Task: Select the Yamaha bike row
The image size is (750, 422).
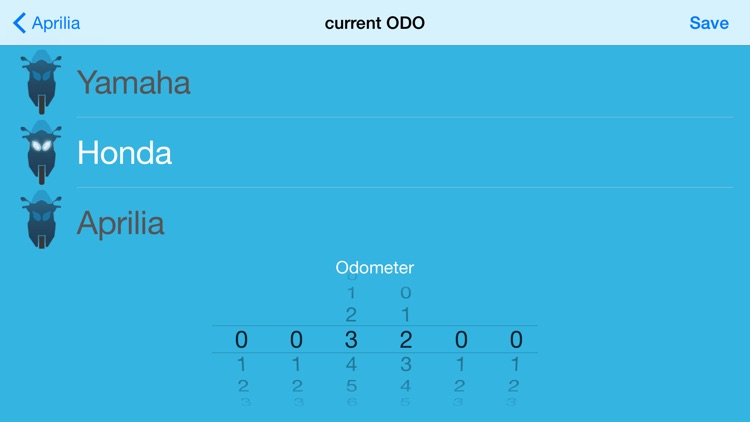Action: tap(375, 82)
